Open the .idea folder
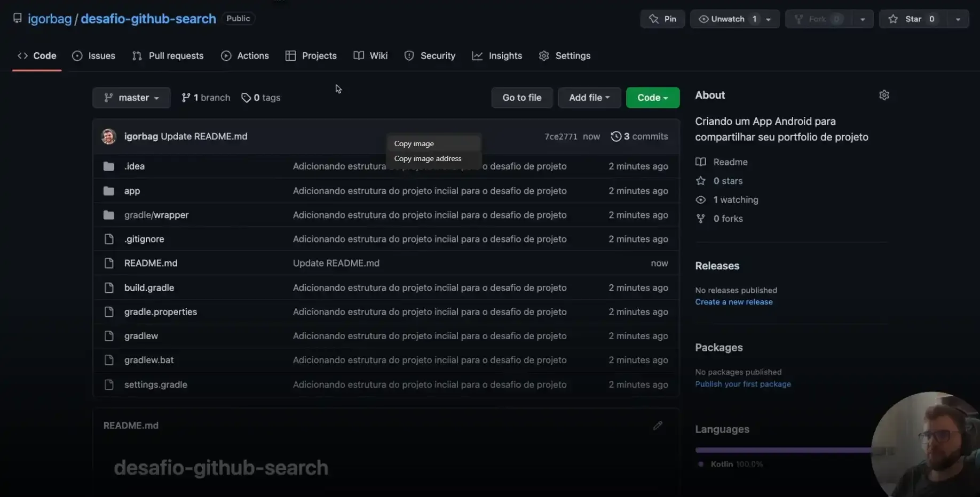 tap(135, 166)
